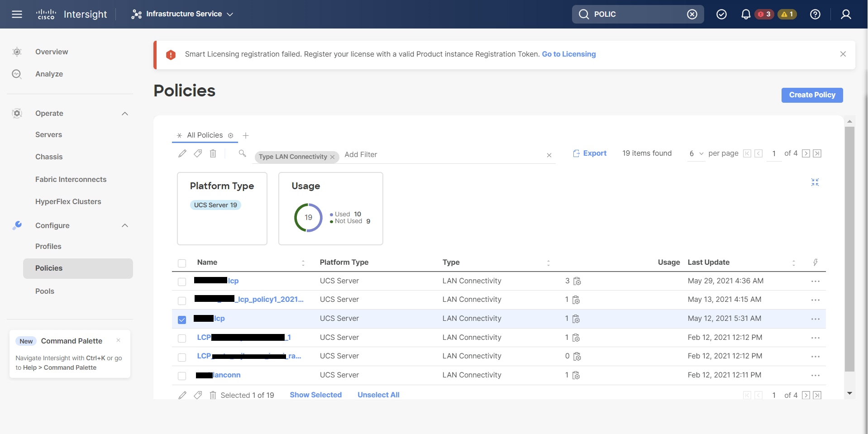The height and width of the screenshot is (434, 868).
Task: Check the box for the lanconn row
Action: pyautogui.click(x=182, y=376)
